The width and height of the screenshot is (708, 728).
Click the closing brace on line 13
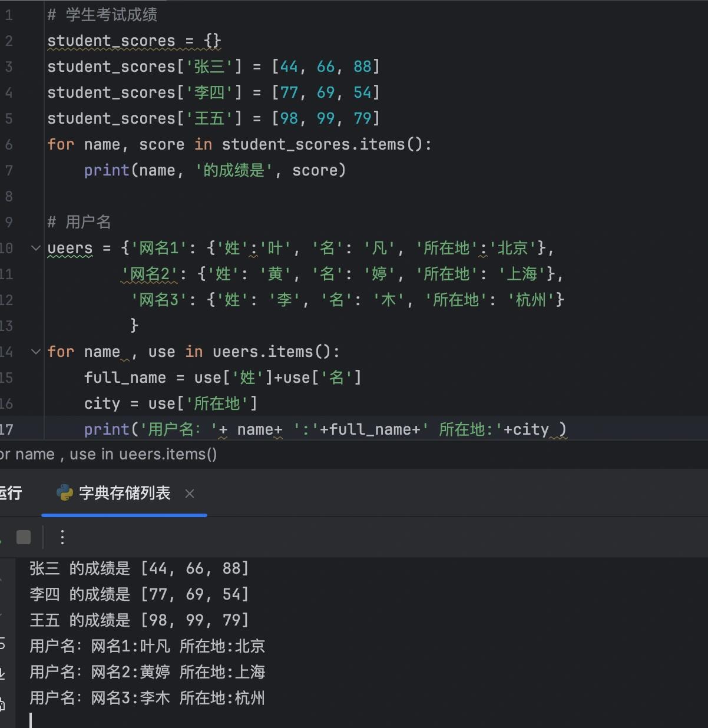[x=134, y=325]
